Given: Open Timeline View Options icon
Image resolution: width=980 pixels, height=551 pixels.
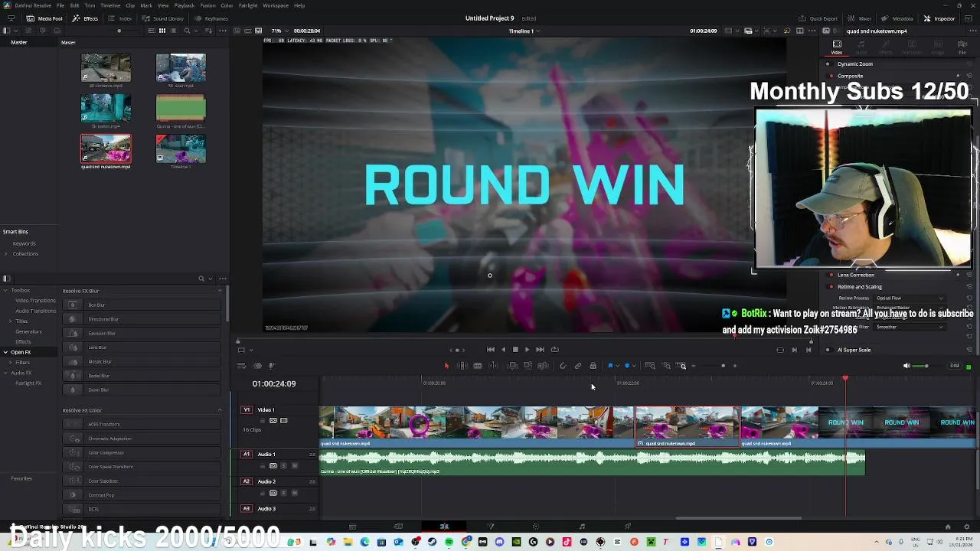Looking at the screenshot, I should [x=241, y=366].
